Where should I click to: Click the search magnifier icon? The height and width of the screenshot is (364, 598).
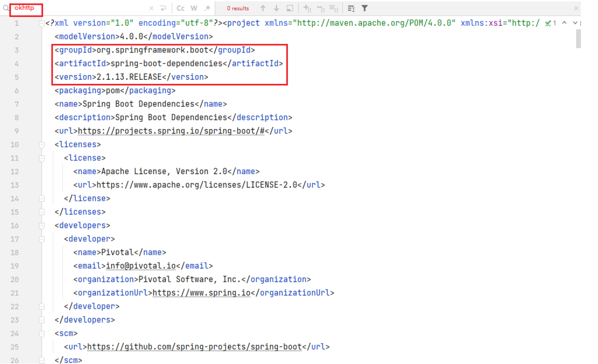click(6, 8)
